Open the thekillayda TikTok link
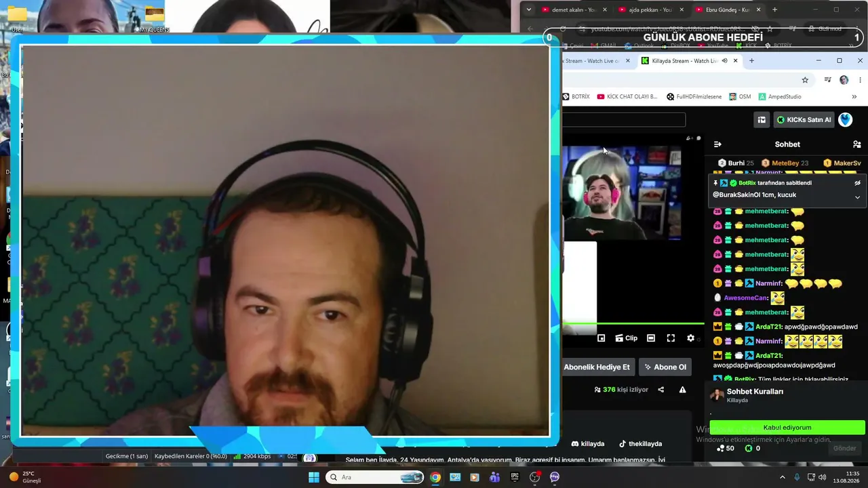 pyautogui.click(x=640, y=444)
